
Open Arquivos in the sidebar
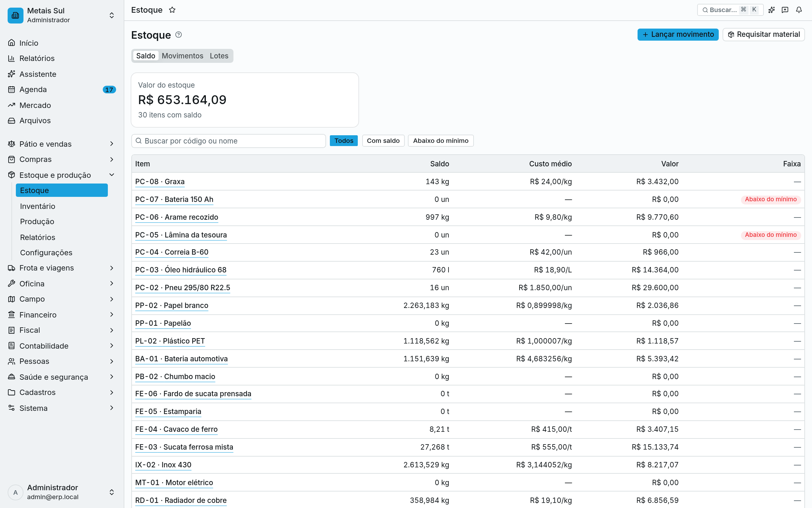click(62, 121)
